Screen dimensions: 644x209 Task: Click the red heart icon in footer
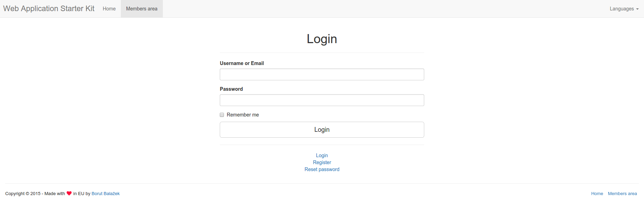tap(69, 193)
